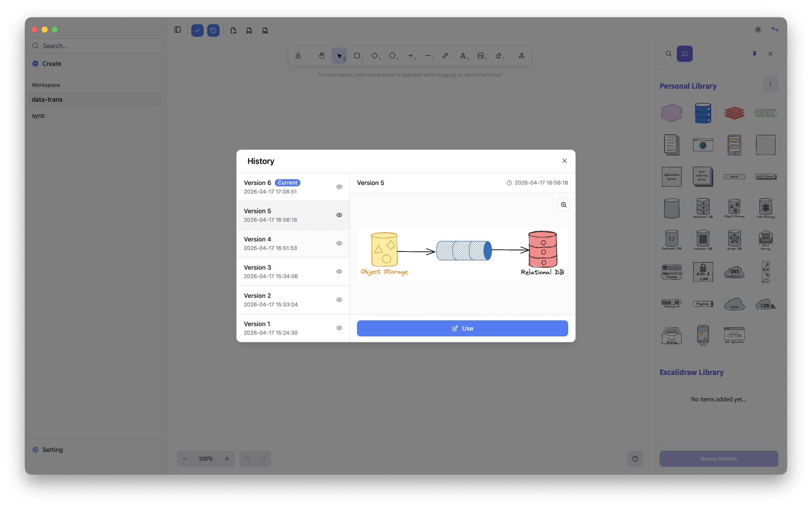Pick the Pipeline library shape
Image resolution: width=812 pixels, height=508 pixels.
(703, 304)
